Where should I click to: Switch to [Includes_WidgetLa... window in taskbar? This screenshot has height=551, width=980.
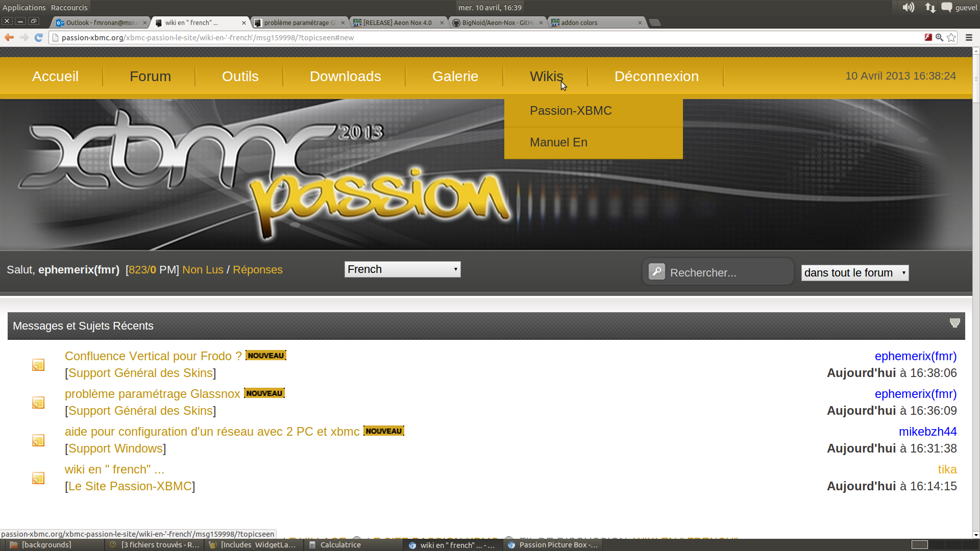(253, 545)
